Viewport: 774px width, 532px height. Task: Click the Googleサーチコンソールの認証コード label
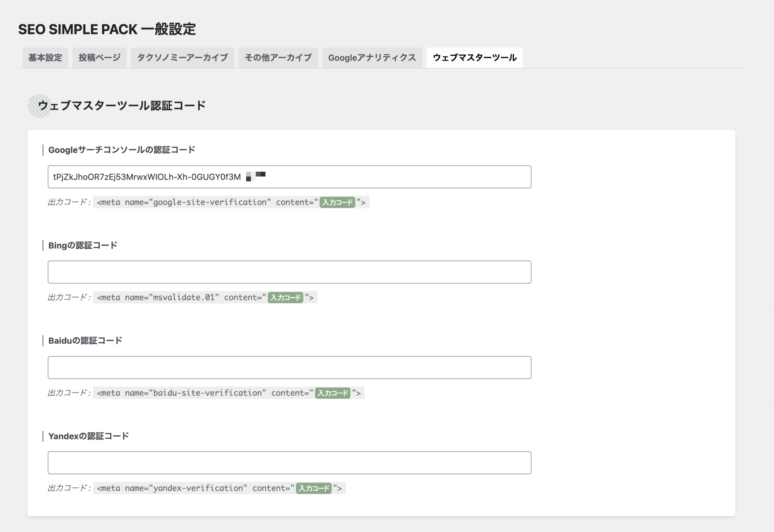(x=121, y=150)
